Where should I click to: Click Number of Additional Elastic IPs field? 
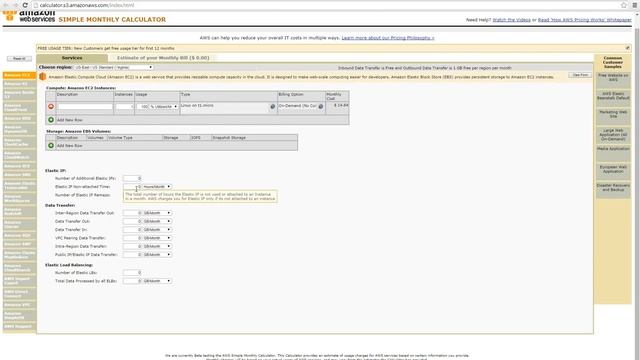point(132,178)
